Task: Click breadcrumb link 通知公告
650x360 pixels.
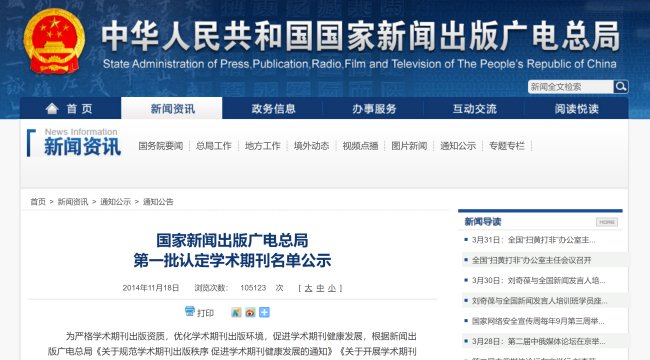Action: [x=158, y=202]
